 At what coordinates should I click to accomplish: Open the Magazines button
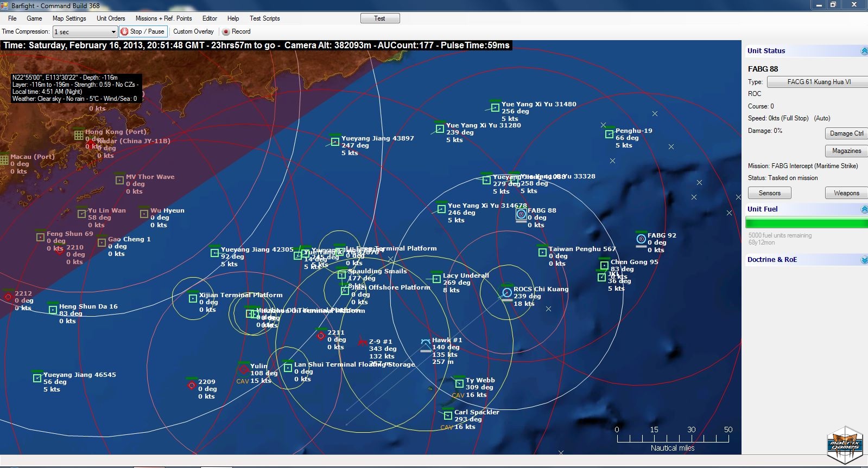pyautogui.click(x=846, y=151)
